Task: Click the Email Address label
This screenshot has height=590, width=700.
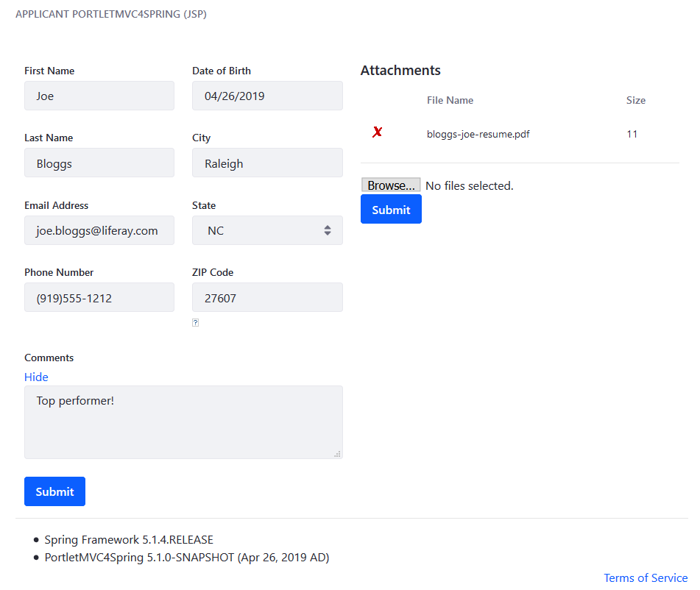Action: click(56, 205)
